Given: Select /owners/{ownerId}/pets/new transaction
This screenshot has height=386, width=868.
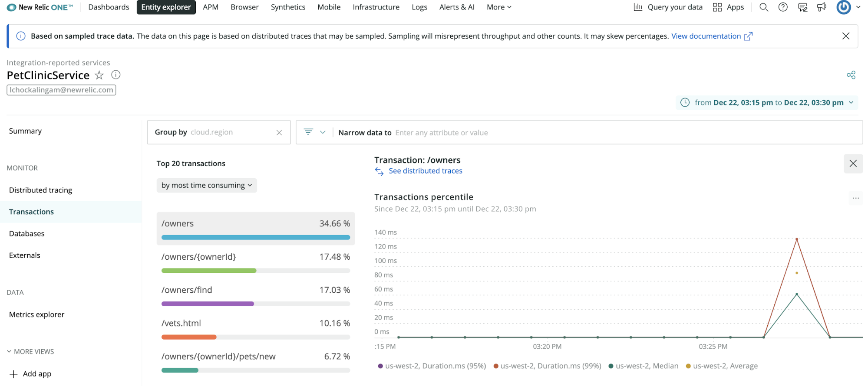Looking at the screenshot, I should coord(256,362).
